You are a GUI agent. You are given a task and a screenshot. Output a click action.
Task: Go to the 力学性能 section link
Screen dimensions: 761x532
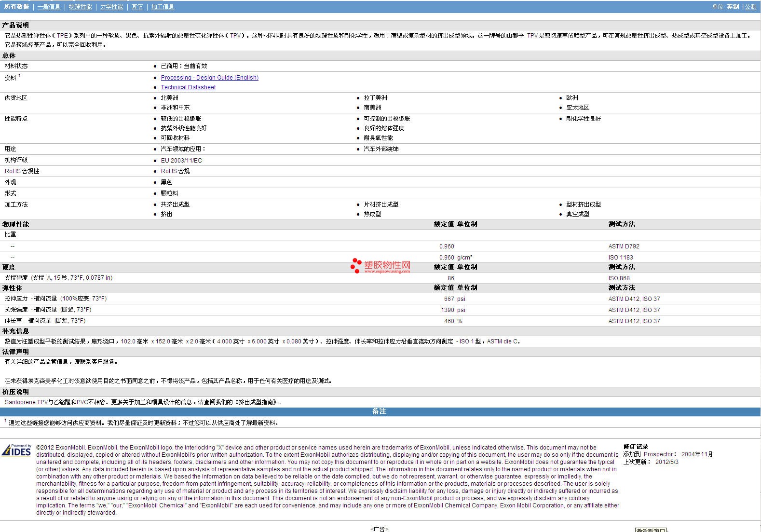coord(111,7)
